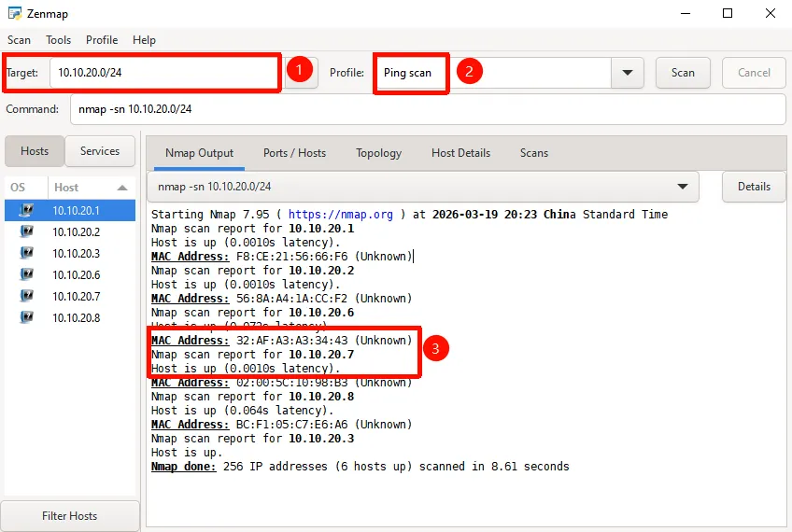Close the Zenmap window

pos(771,13)
